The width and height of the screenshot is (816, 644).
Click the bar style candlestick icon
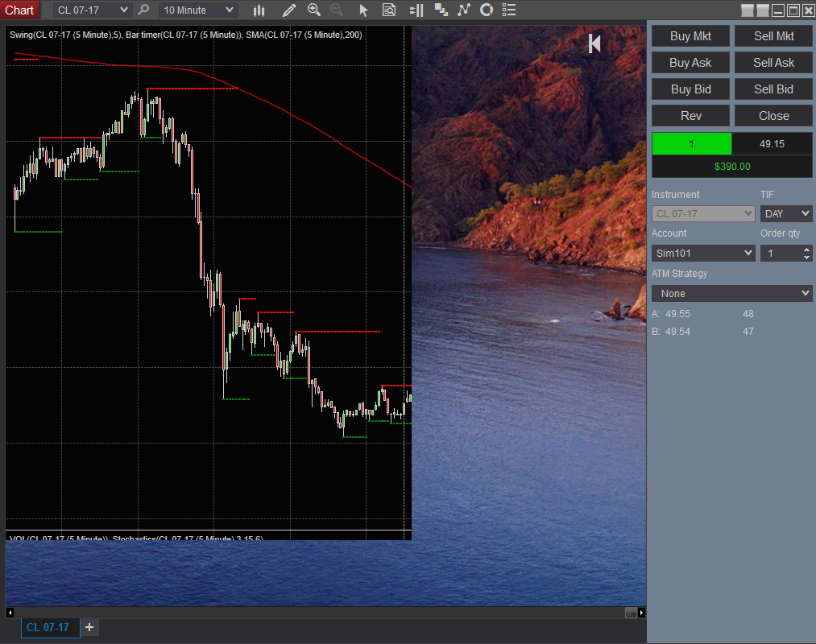[x=259, y=10]
